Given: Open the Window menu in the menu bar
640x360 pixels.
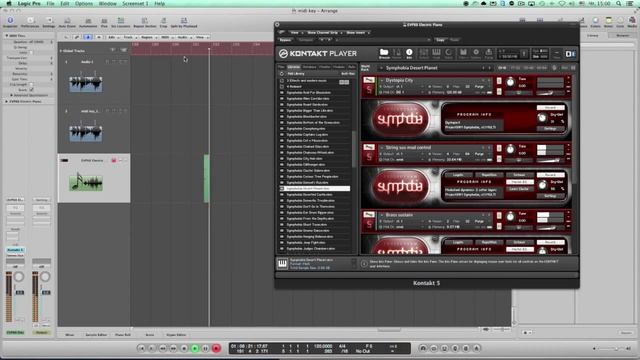Looking at the screenshot, I should coord(108,4).
